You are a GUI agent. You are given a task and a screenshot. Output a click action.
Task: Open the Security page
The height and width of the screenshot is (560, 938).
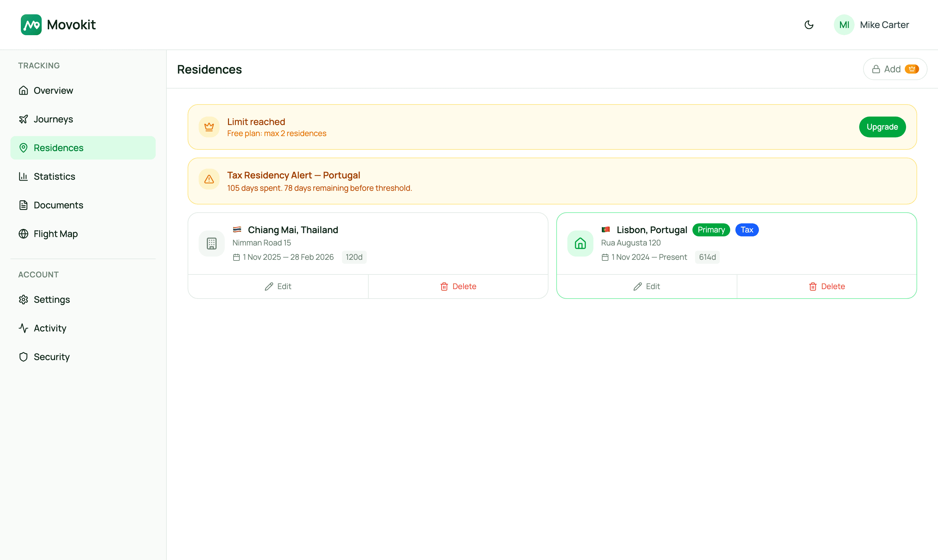click(x=83, y=357)
